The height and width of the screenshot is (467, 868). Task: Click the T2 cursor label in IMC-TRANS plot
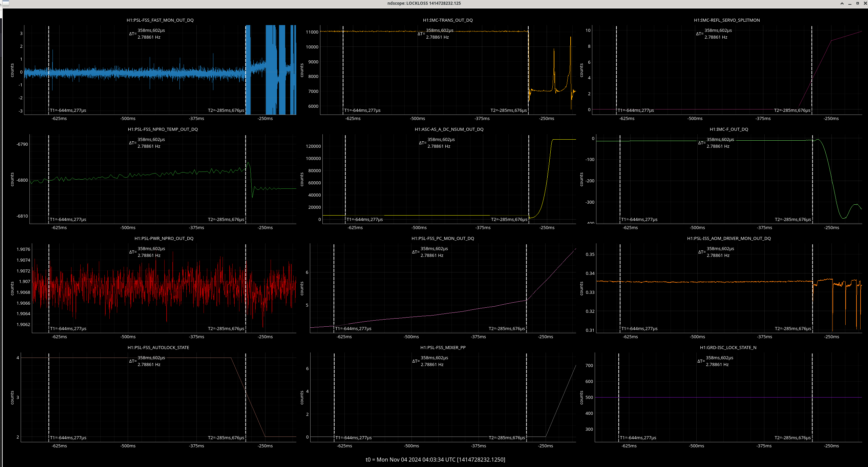pos(509,110)
